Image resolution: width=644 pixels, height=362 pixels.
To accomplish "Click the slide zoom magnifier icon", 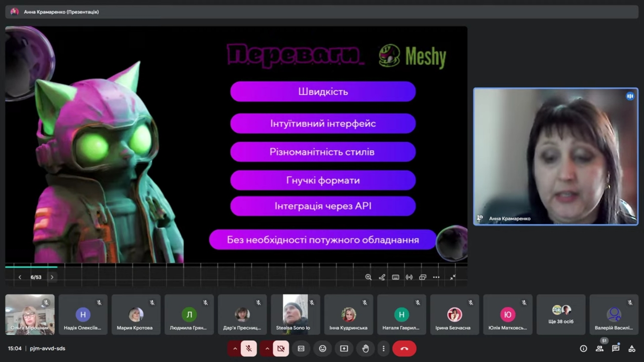I will pos(368,277).
